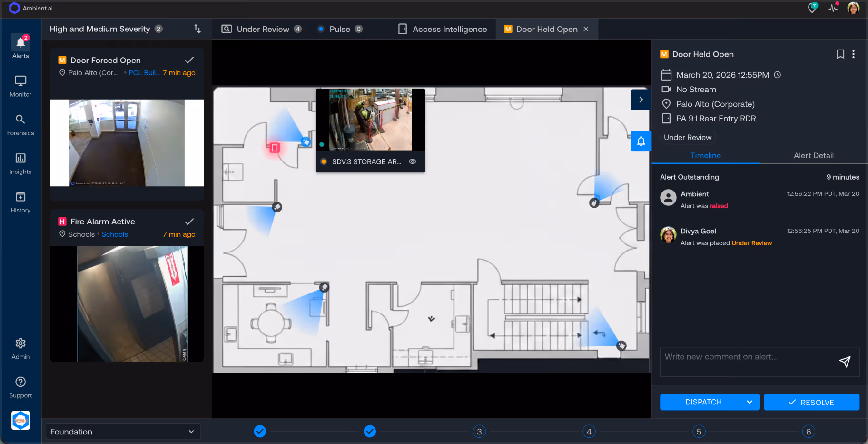
Task: Click the bell button on floor plan
Action: click(x=641, y=141)
